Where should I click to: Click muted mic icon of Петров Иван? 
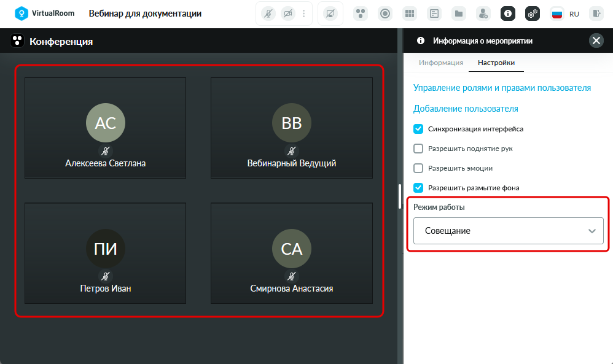pyautogui.click(x=106, y=276)
